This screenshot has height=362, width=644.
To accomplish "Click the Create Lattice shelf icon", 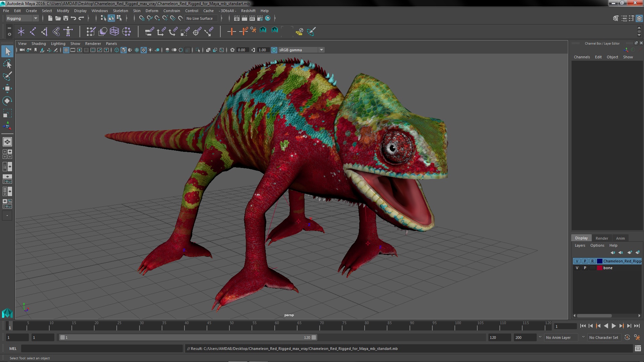I will 114,32.
